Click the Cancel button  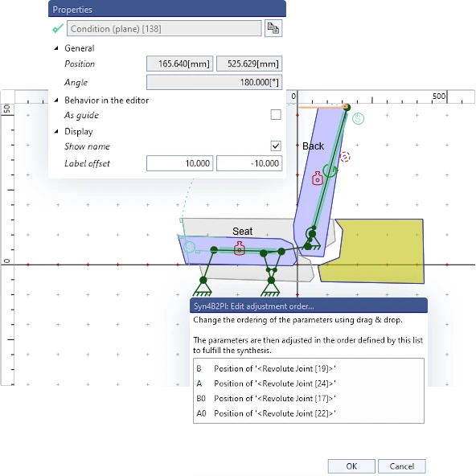tap(402, 466)
